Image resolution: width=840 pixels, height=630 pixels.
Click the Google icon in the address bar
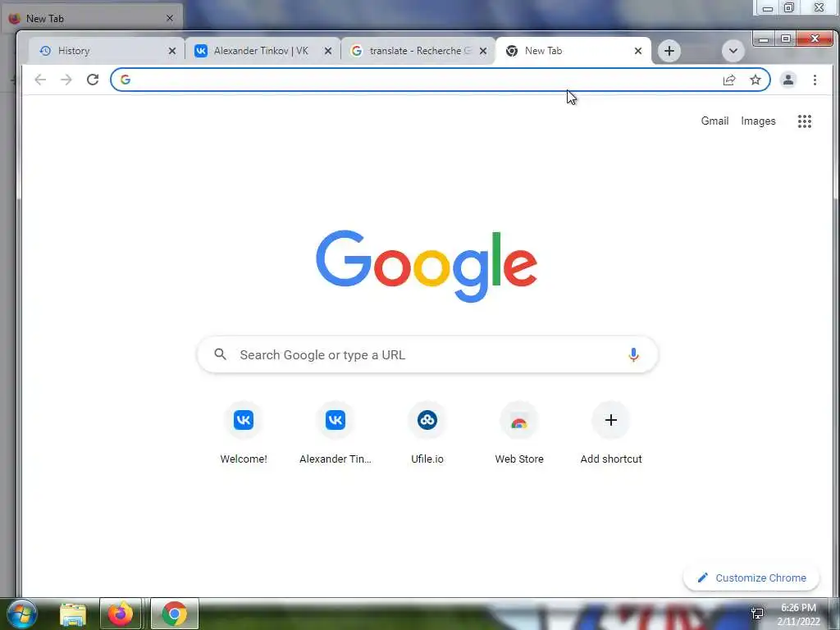126,80
